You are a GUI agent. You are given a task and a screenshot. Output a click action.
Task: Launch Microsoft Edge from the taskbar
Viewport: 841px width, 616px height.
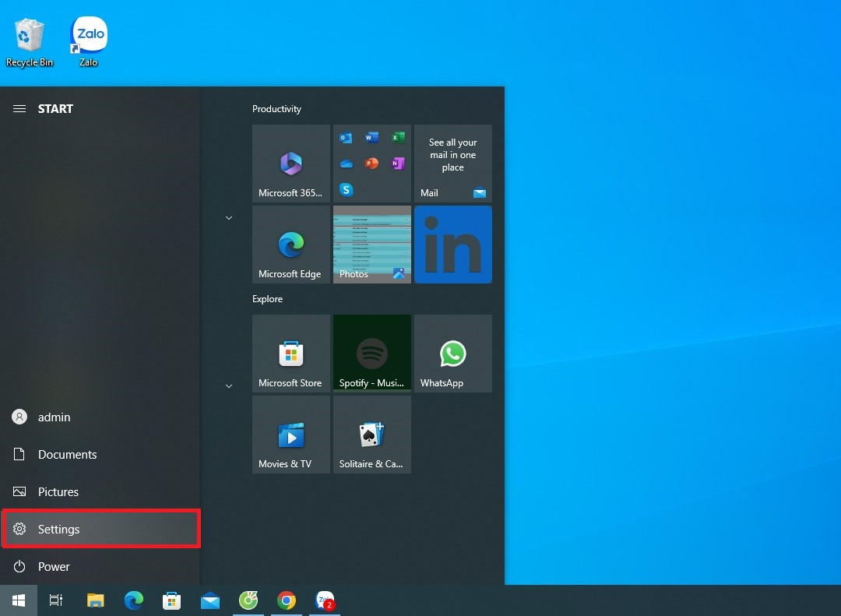pos(134,600)
